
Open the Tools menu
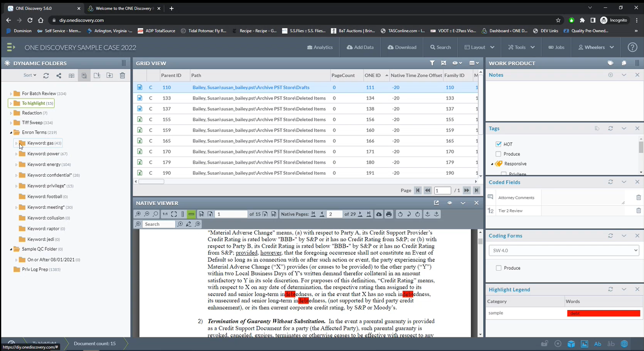click(521, 47)
